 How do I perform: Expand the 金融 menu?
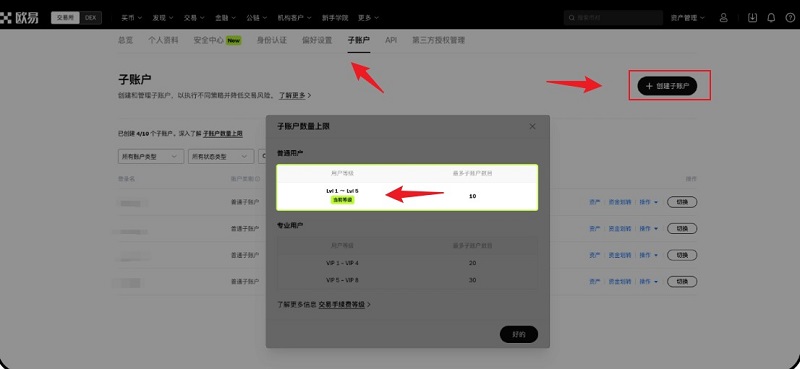(225, 18)
